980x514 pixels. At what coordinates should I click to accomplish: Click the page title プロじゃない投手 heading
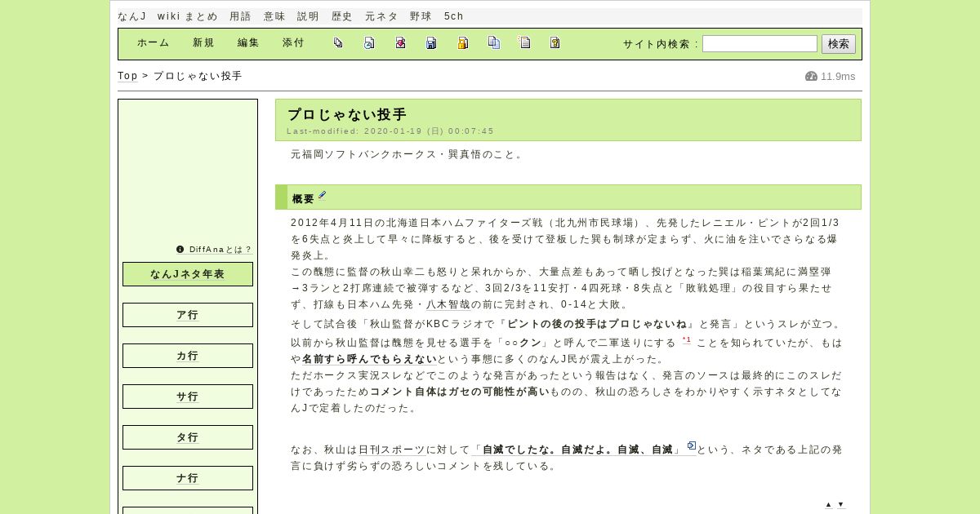[347, 115]
